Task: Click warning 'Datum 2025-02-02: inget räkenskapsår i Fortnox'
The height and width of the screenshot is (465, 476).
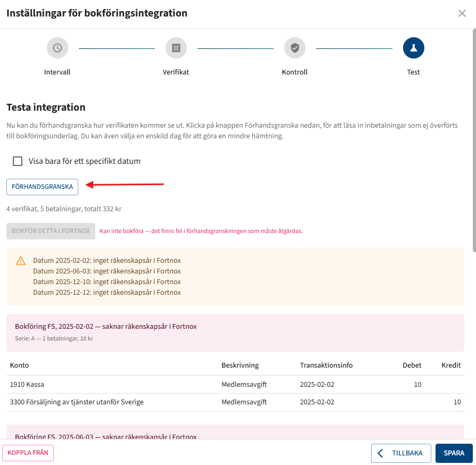Action: click(107, 261)
